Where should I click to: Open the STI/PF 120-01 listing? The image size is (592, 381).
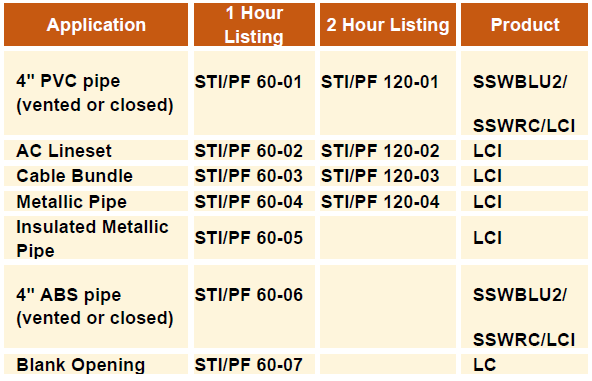(380, 82)
